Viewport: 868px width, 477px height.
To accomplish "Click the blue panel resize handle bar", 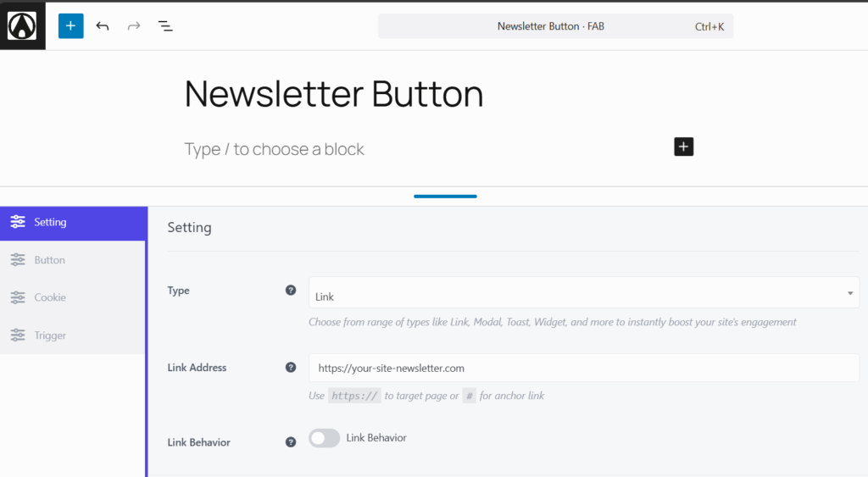I will point(445,197).
